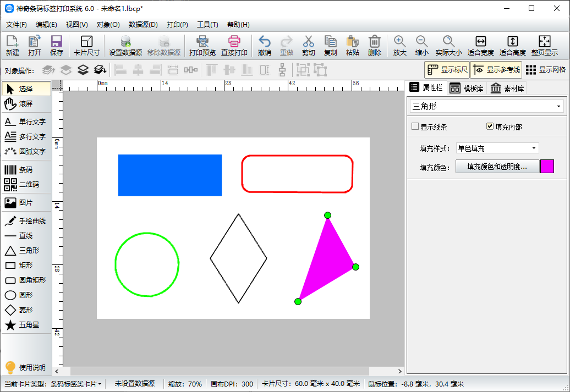
Task: Open the 当前卡片类型 card type dropdown
Action: (x=76, y=384)
